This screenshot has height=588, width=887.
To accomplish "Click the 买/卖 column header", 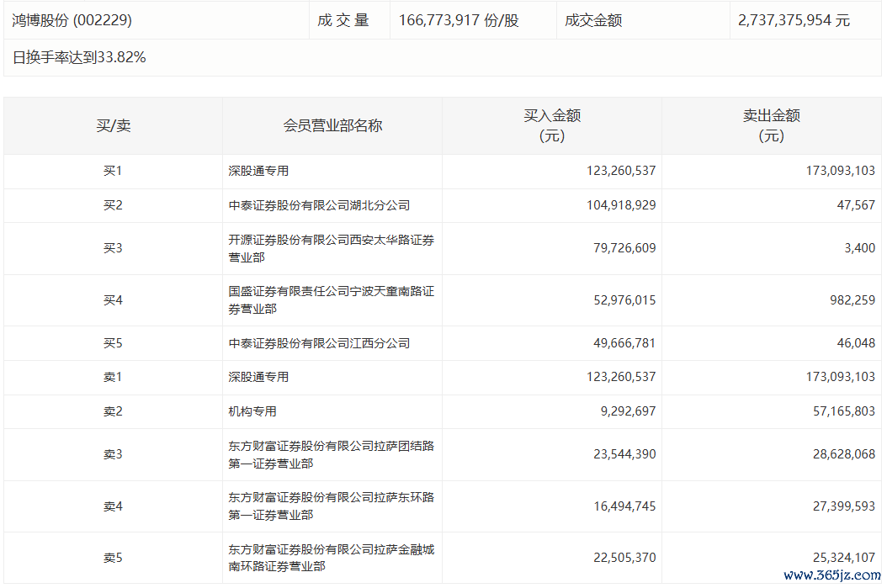I will (113, 125).
